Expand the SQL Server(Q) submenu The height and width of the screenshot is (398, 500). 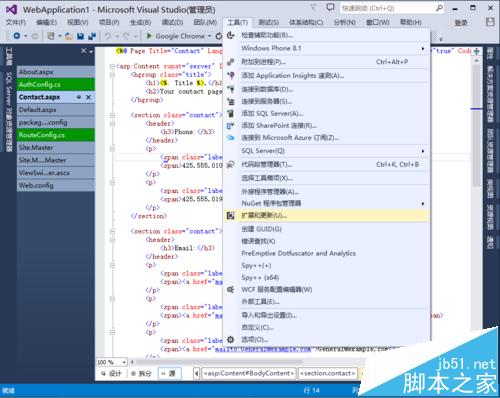[423, 151]
